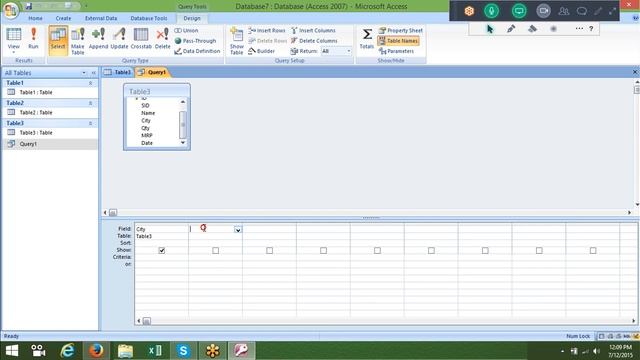Select the Date field in Table3 list
The width and height of the screenshot is (640, 360).
click(147, 143)
